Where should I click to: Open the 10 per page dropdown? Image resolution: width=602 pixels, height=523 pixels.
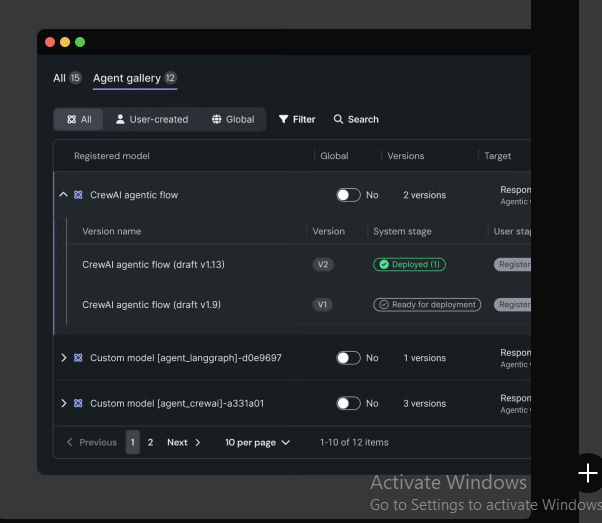(258, 442)
